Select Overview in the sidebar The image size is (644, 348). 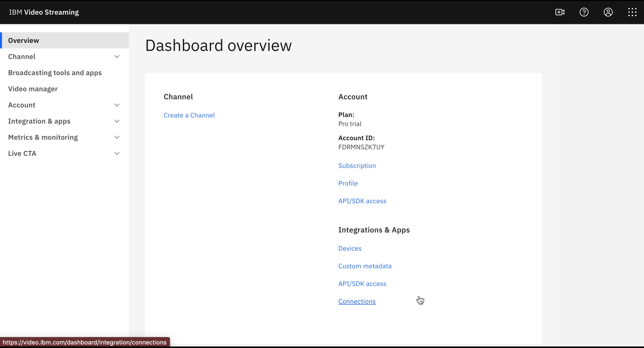(x=24, y=41)
